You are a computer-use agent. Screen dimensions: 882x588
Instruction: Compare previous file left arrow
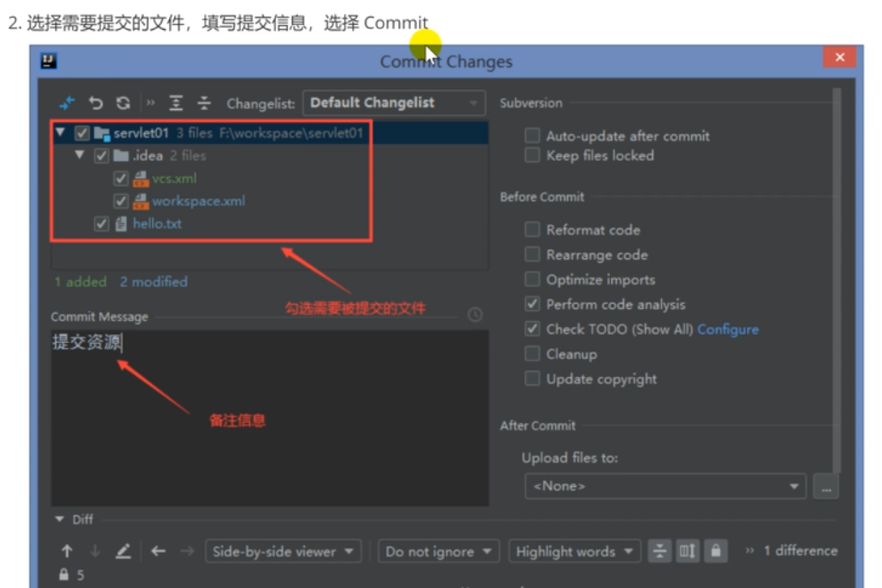coord(159,552)
